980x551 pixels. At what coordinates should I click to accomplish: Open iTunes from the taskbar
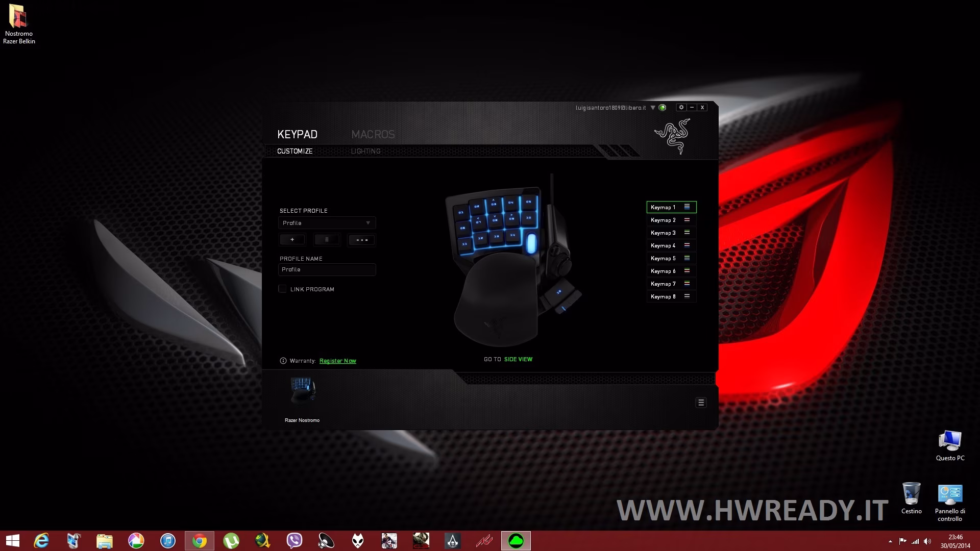click(168, 541)
